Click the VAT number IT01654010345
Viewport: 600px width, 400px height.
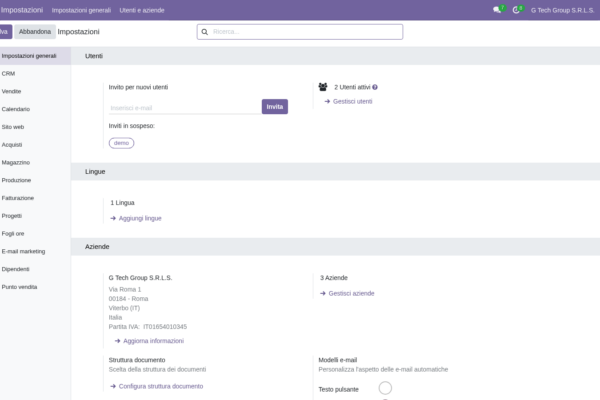pyautogui.click(x=165, y=327)
